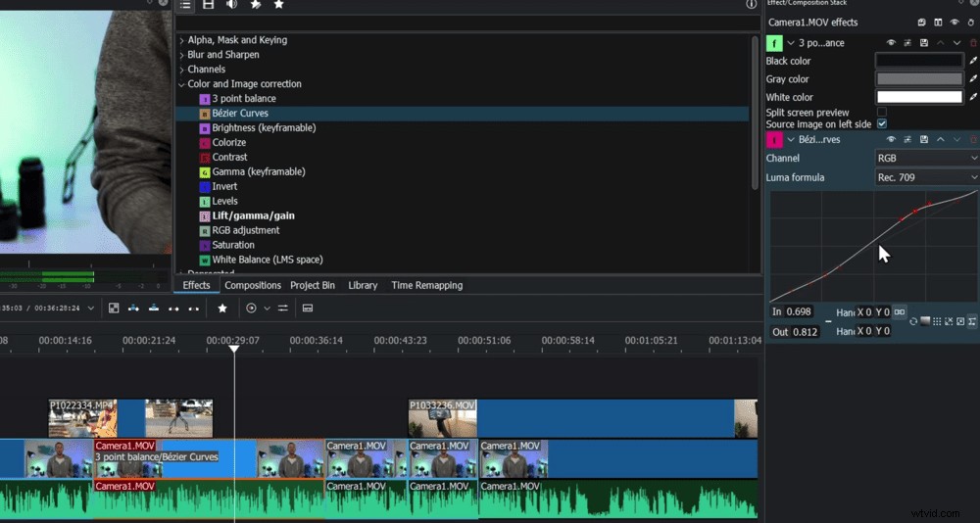The image size is (980, 523).
Task: Switch to the Library tab
Action: click(363, 286)
